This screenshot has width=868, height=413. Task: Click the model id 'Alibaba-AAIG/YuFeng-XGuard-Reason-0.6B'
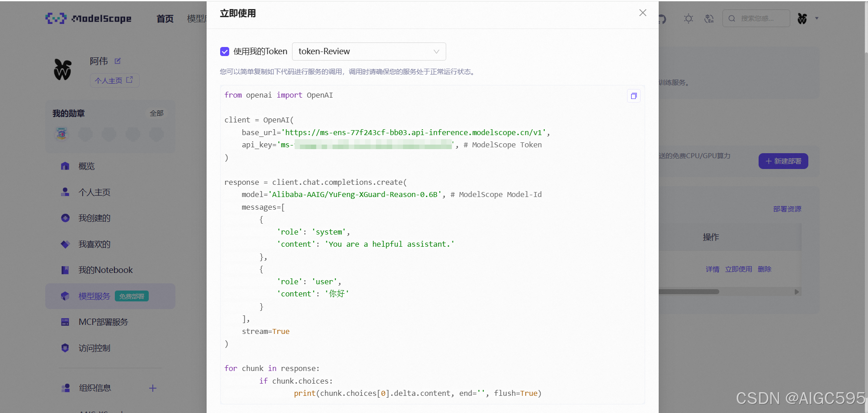click(x=355, y=195)
